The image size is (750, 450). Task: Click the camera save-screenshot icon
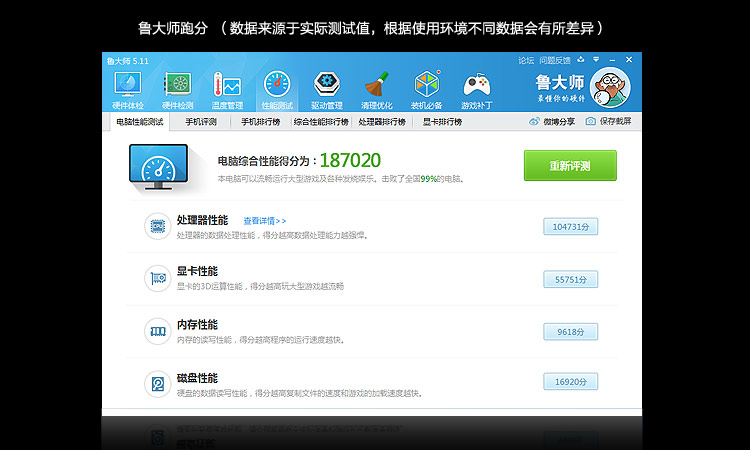(x=591, y=121)
